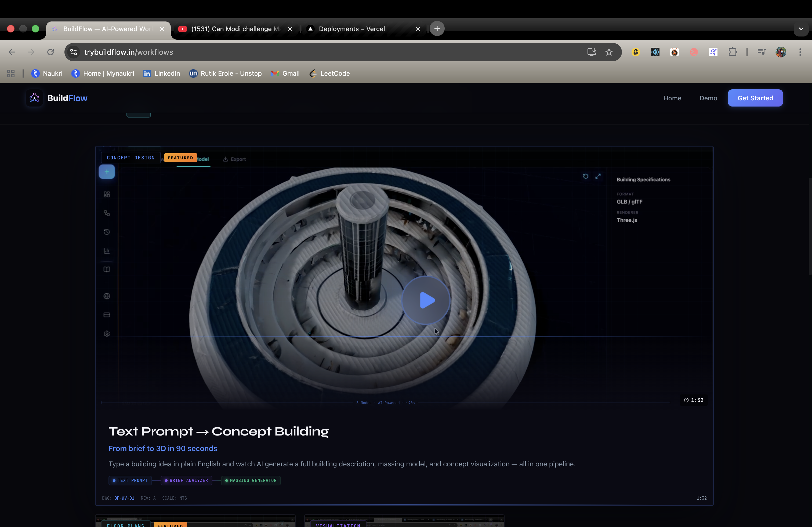Open the tab search chevron
This screenshot has height=527, width=812.
coord(801,29)
